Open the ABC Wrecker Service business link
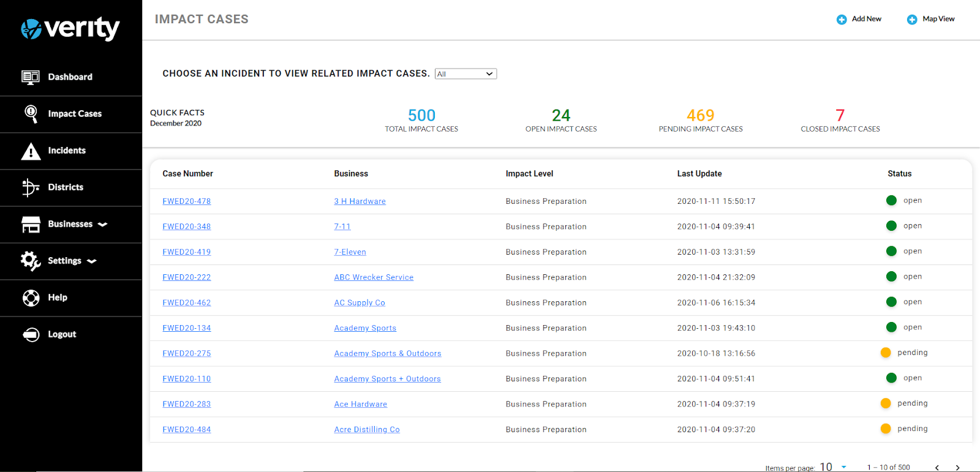The height and width of the screenshot is (472, 980). (374, 277)
